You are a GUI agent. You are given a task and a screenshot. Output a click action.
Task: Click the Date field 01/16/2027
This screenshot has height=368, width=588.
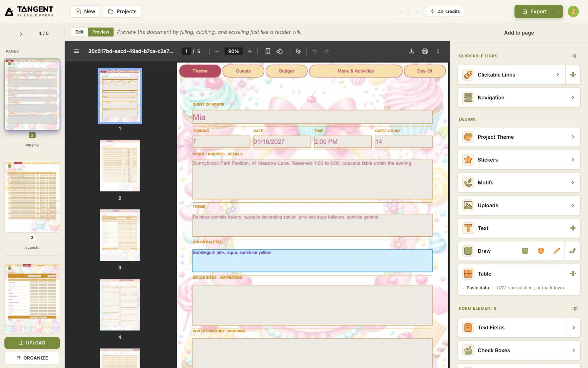point(282,142)
